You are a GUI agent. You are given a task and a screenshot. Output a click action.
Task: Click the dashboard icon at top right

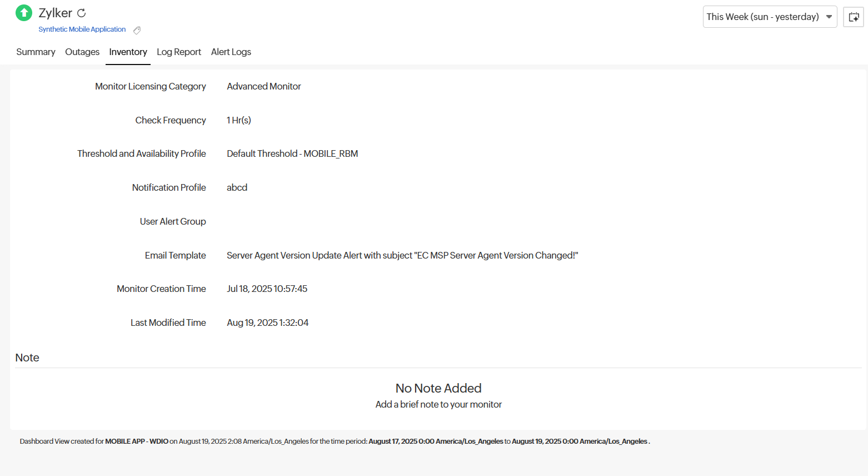853,17
